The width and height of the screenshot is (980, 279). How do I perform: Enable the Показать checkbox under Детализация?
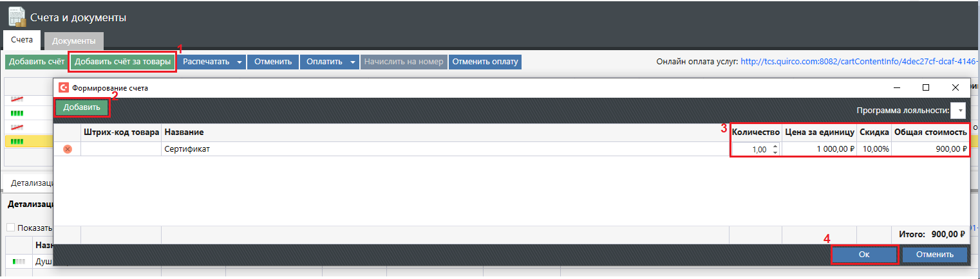(10, 228)
